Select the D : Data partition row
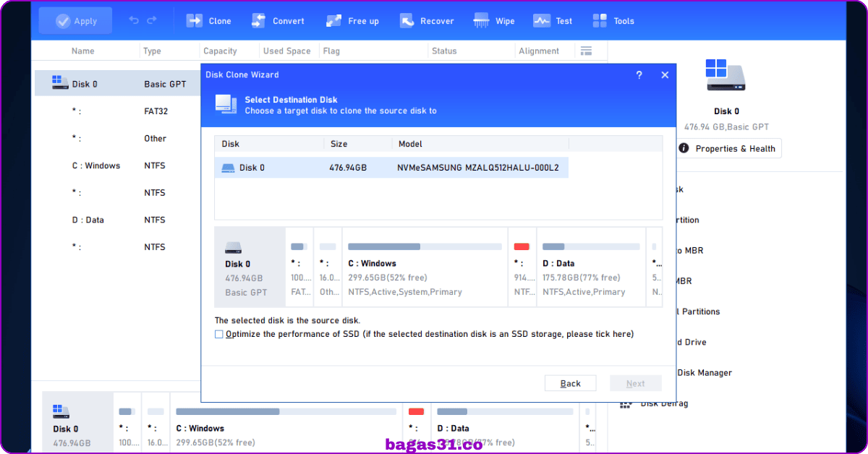This screenshot has height=454, width=868. [x=118, y=220]
